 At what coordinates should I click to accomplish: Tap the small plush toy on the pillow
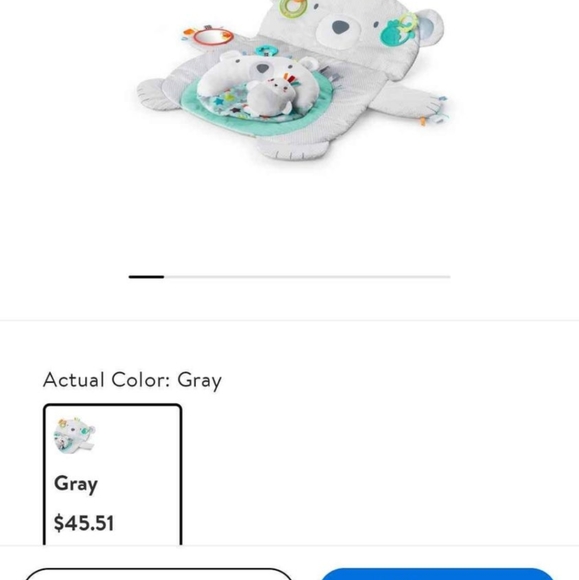[x=273, y=97]
